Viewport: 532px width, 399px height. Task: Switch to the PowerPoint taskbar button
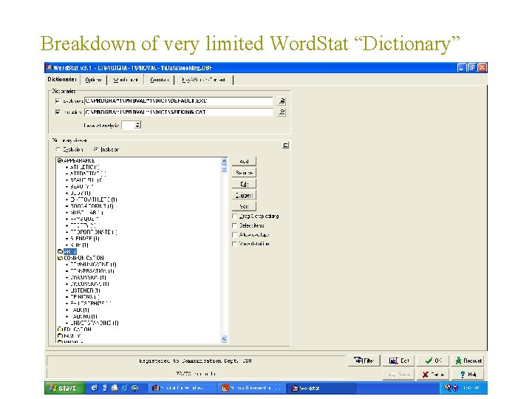[x=252, y=388]
